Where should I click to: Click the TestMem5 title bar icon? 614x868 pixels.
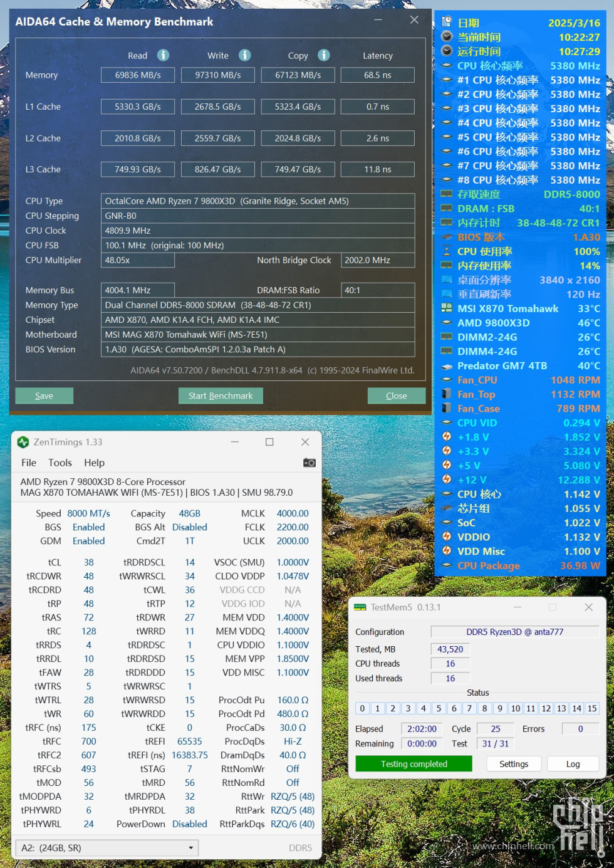click(360, 607)
